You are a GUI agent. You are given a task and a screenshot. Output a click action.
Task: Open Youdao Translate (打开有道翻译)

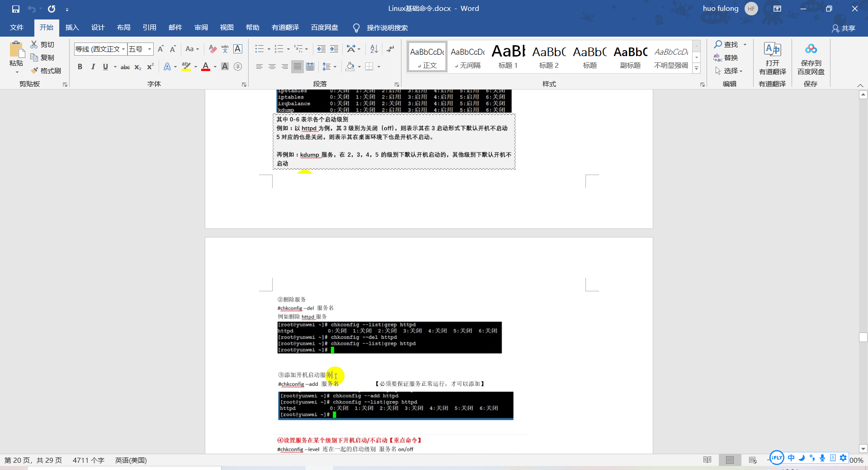click(773, 59)
